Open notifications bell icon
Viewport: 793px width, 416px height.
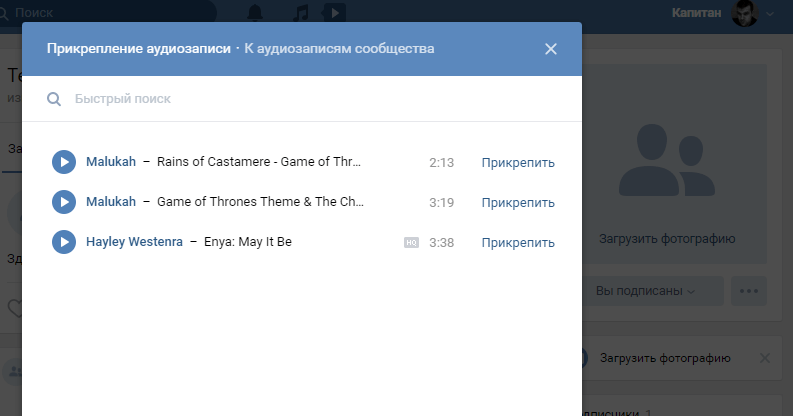coord(256,13)
